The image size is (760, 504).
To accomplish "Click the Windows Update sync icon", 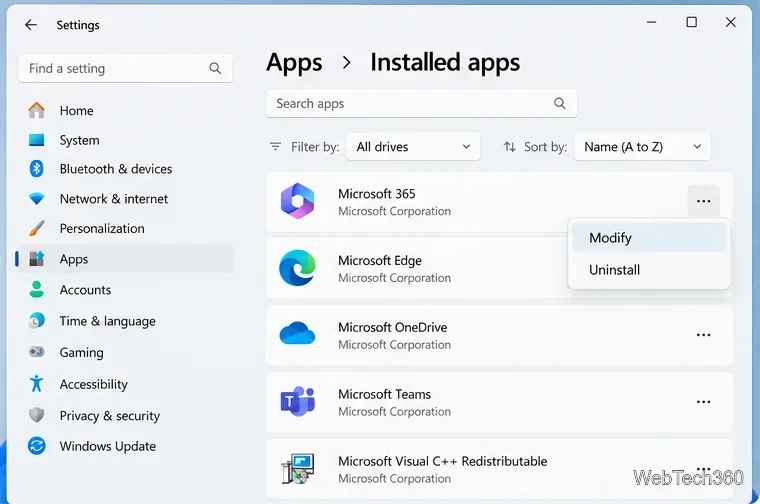I will pos(36,446).
